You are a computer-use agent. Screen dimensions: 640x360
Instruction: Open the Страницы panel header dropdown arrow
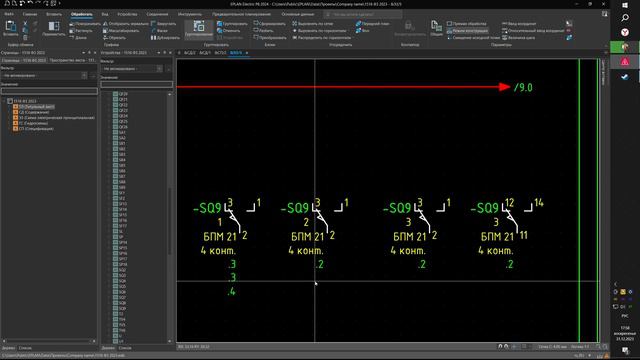[x=84, y=53]
